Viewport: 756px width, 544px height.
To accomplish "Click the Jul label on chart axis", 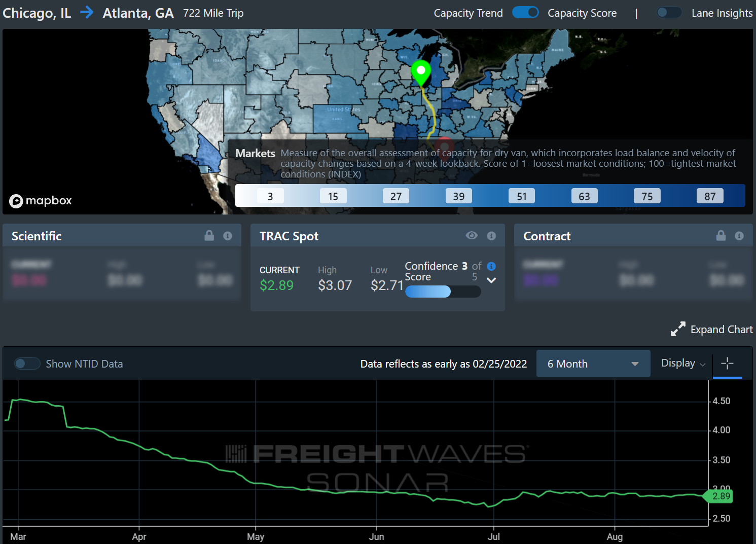I will pyautogui.click(x=494, y=536).
